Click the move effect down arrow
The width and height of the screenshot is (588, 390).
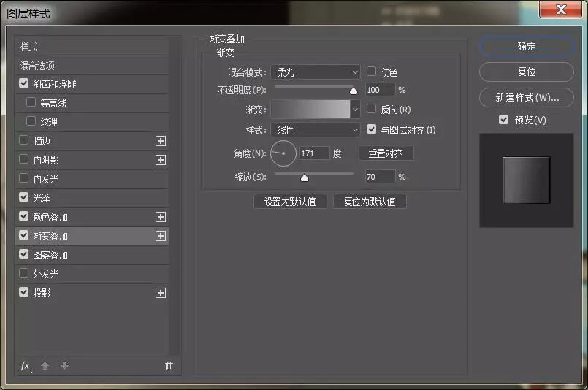coord(64,366)
